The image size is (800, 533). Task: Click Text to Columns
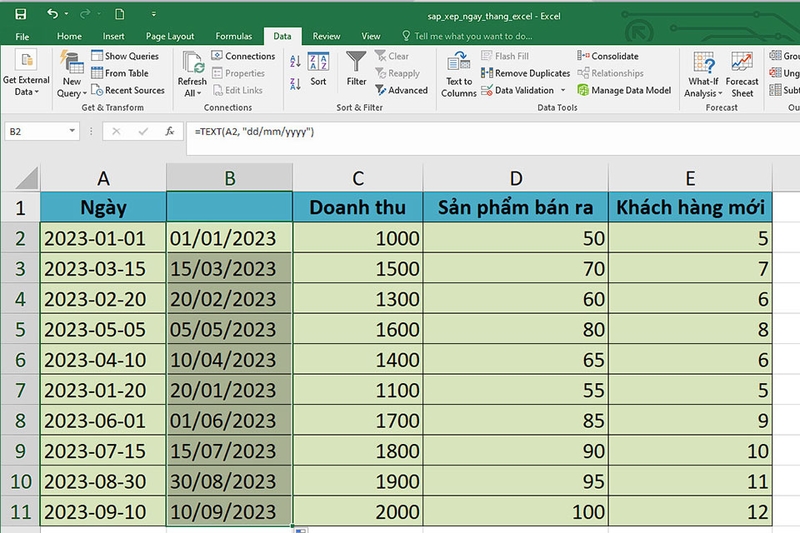click(x=459, y=74)
